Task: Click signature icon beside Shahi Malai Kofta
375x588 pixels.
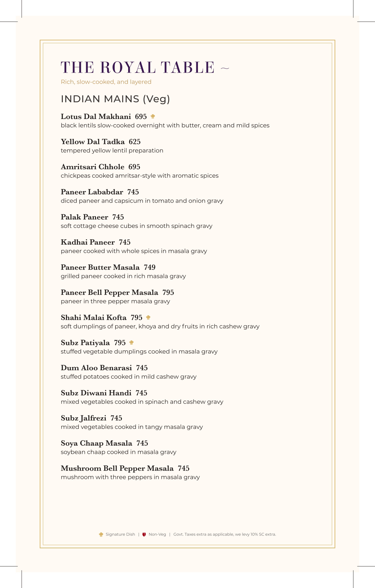Action: click(148, 318)
